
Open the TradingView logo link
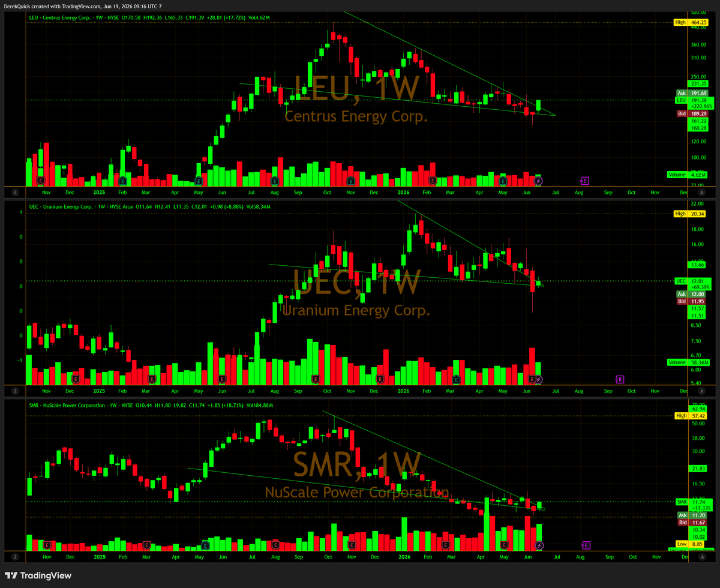(x=38, y=575)
